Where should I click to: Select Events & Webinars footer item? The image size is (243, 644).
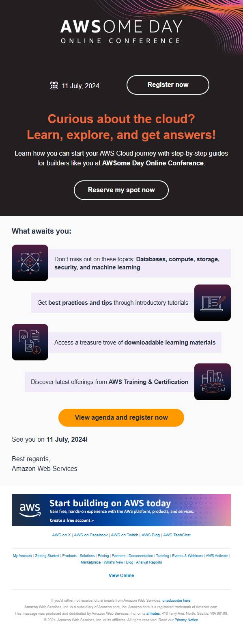point(187,556)
